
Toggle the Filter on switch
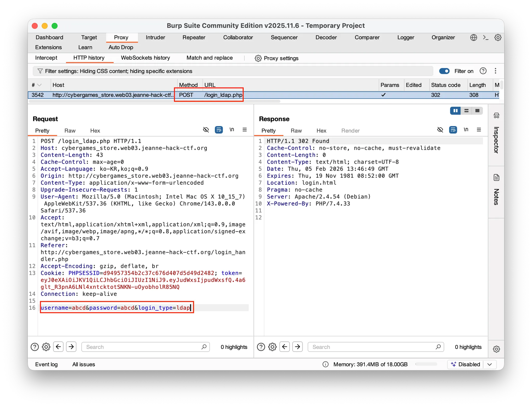coord(444,71)
